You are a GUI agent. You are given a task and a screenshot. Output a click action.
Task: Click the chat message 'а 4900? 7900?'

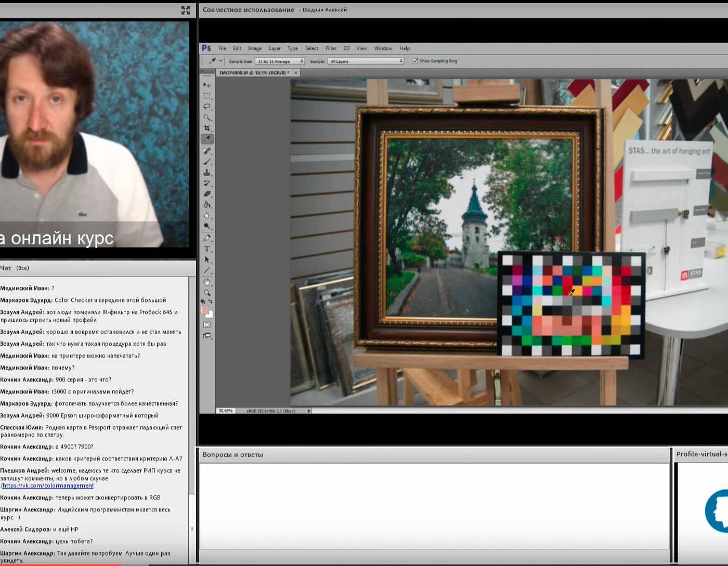point(74,446)
